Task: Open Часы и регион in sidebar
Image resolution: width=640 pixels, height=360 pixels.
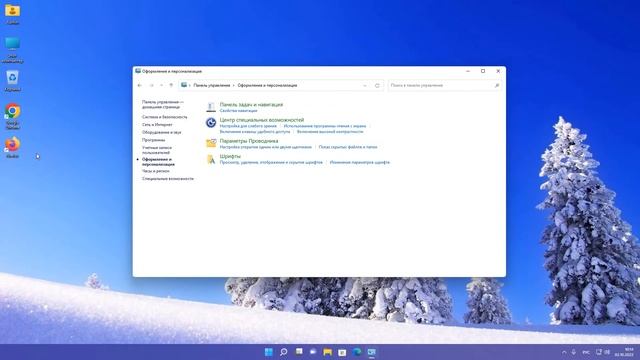Action: 156,171
